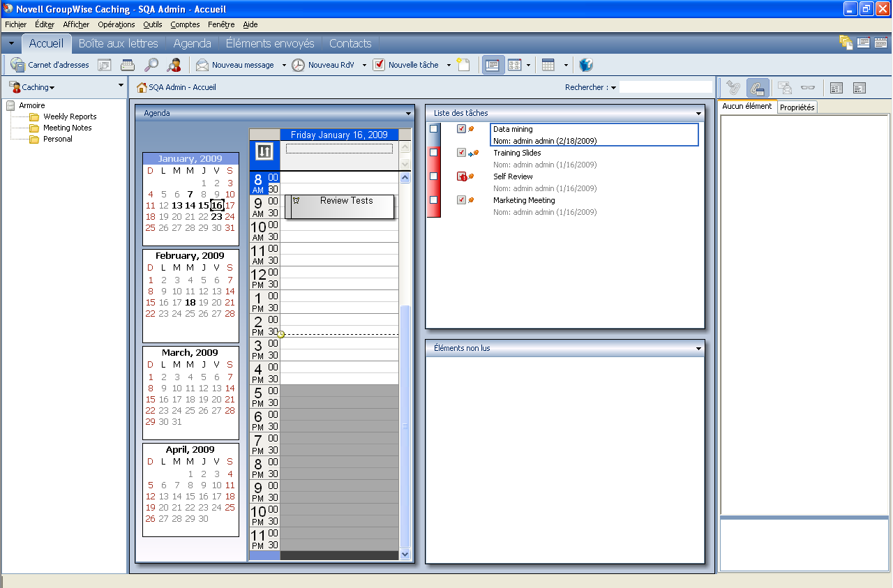Click the Agenda time slots scroll down arrow
This screenshot has height=588, width=893.
[405, 554]
